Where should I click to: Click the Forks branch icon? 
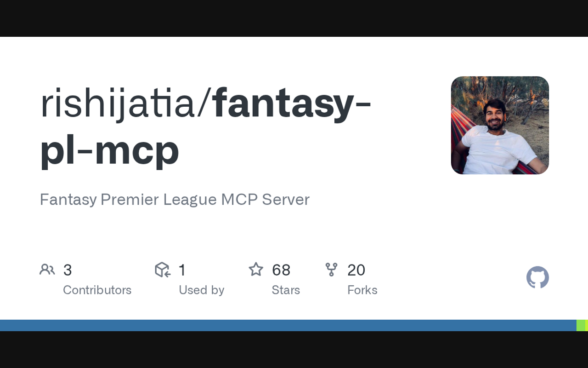[331, 270]
